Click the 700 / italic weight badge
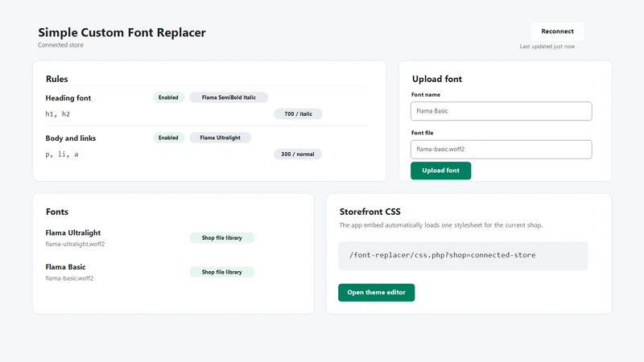This screenshot has width=644, height=362. click(x=298, y=113)
